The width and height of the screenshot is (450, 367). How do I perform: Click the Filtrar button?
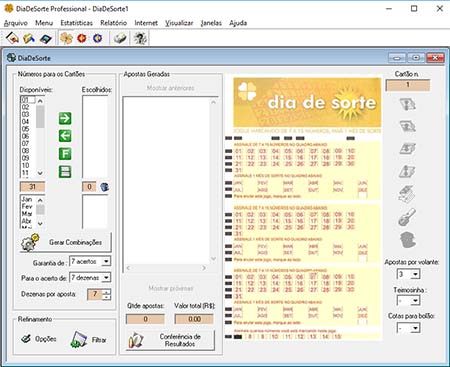89,340
